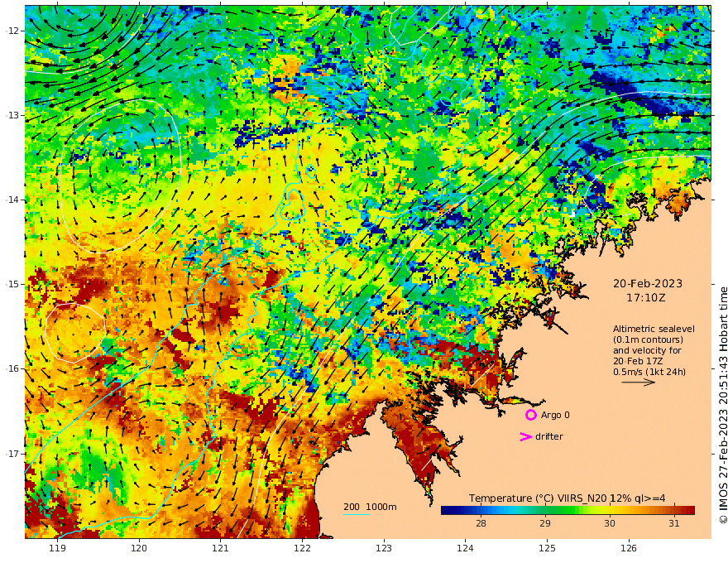Image resolution: width=728 pixels, height=563 pixels.
Task: Select the '17:10Z' time label
Action: (x=646, y=298)
